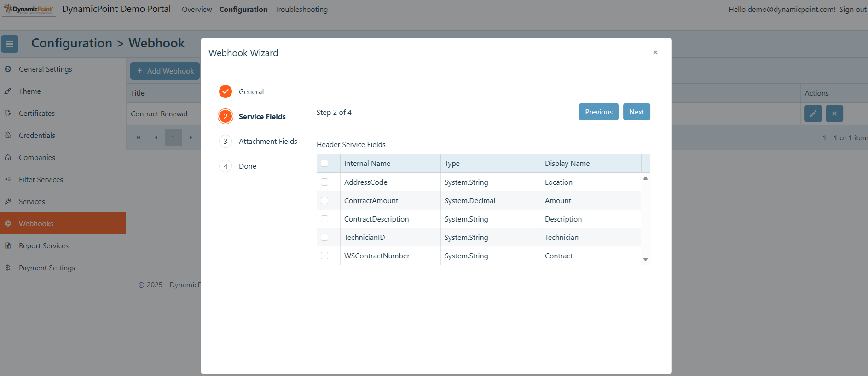Check the ContractAmount field checkbox
868x376 pixels.
coord(324,200)
